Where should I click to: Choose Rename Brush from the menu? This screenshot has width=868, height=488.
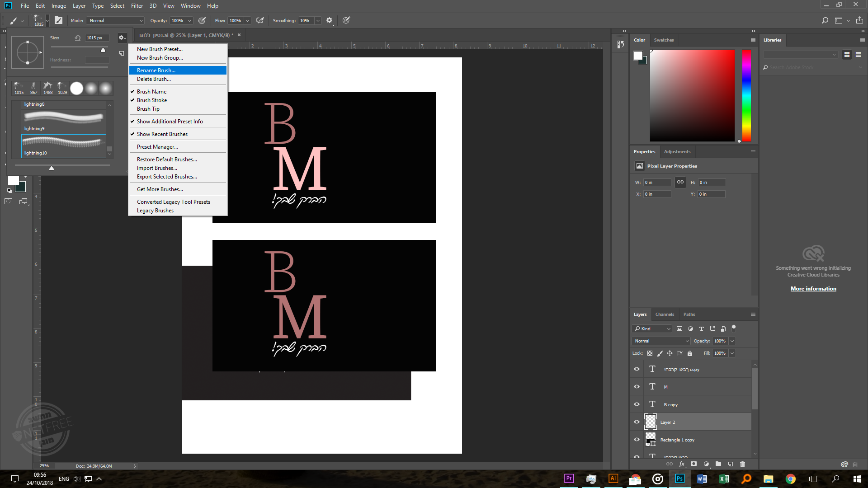[x=156, y=70]
